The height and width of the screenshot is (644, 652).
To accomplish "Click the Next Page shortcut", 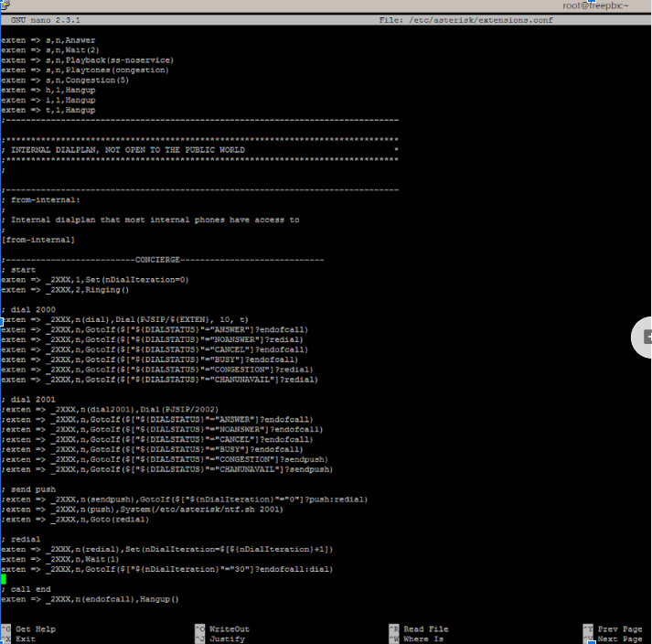I will click(x=619, y=639).
